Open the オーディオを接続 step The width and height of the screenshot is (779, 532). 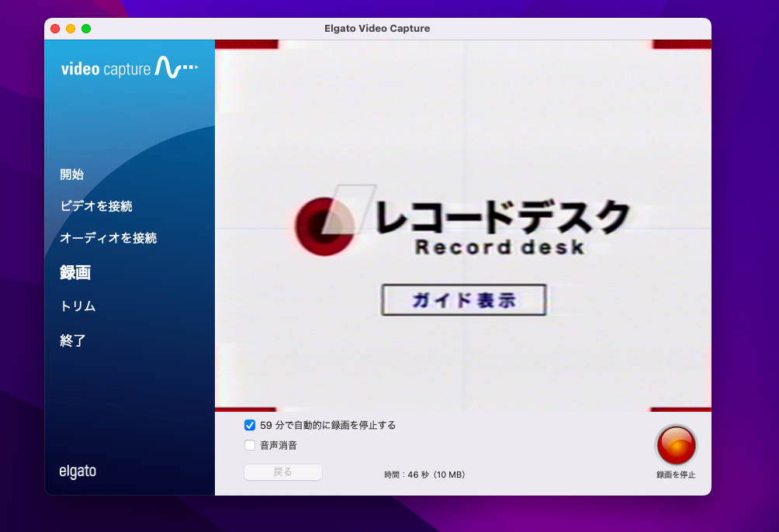coord(109,238)
